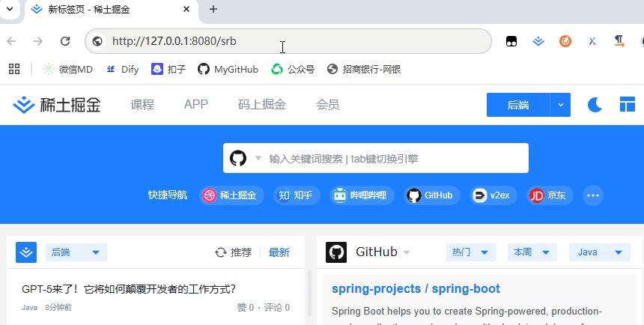Open the paragraph-mark extension icon

coord(619,40)
